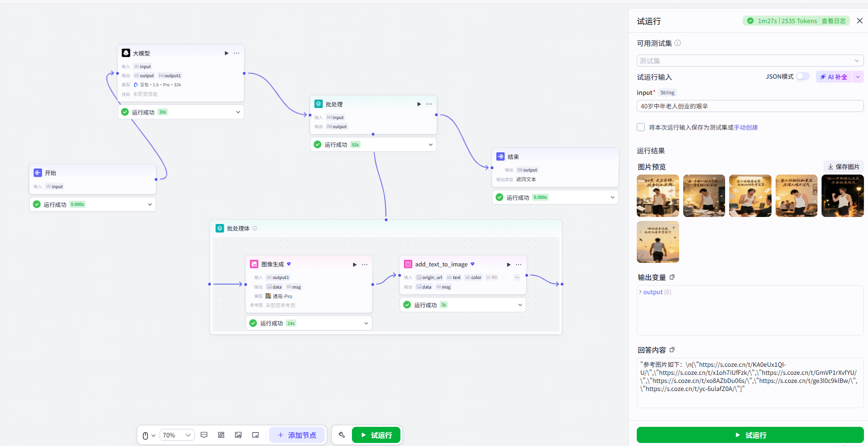This screenshot has width=868, height=446.
Task: Click the 手动创建 link
Action: click(746, 127)
